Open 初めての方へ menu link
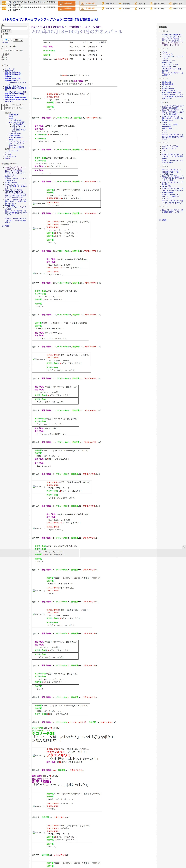 pos(10,71)
